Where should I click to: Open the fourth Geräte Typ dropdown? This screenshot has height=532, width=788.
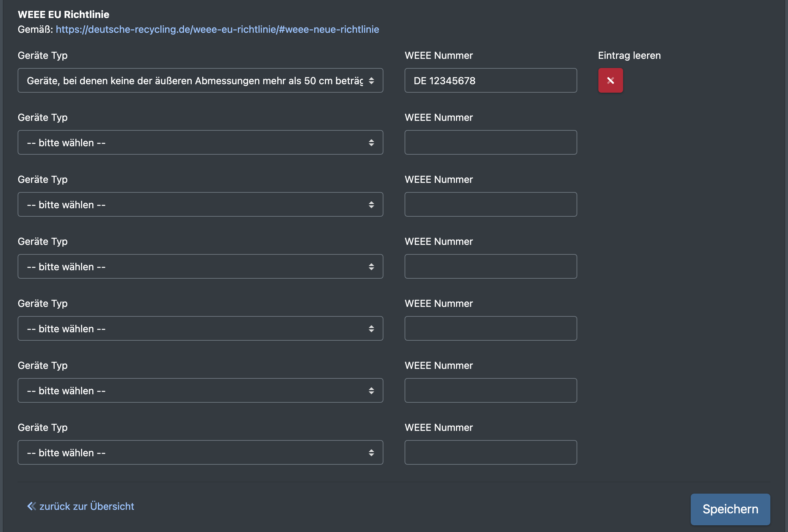200,266
